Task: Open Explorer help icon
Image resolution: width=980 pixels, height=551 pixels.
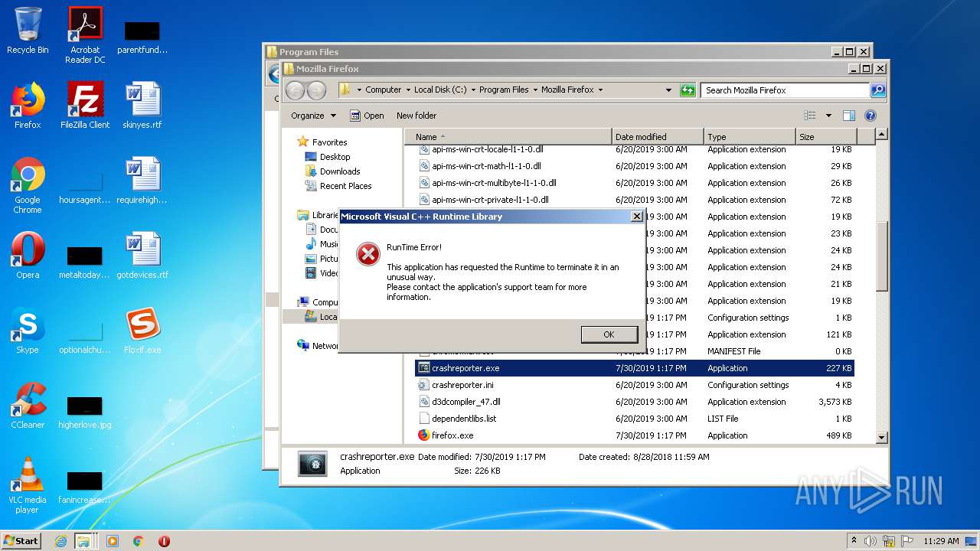Action: click(x=870, y=116)
